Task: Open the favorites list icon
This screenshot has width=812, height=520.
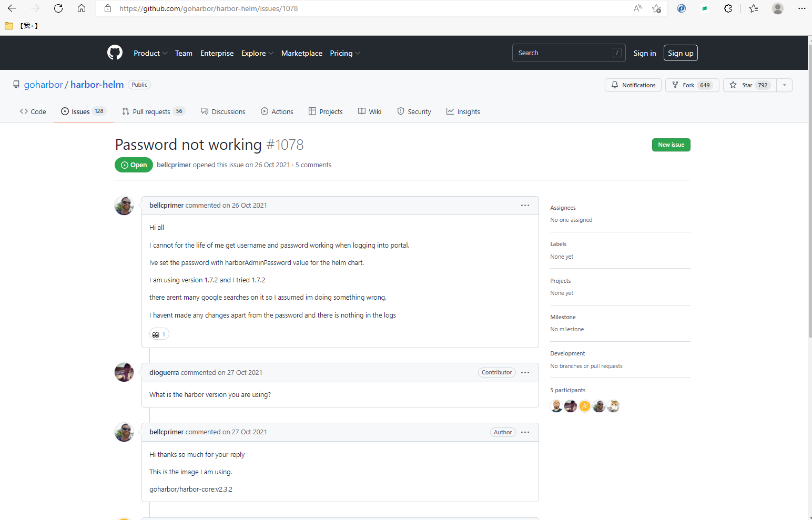Action: (754, 8)
